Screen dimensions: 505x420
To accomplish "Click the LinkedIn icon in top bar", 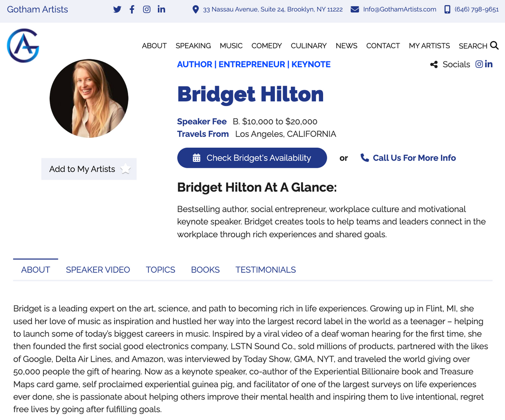I will click(161, 9).
